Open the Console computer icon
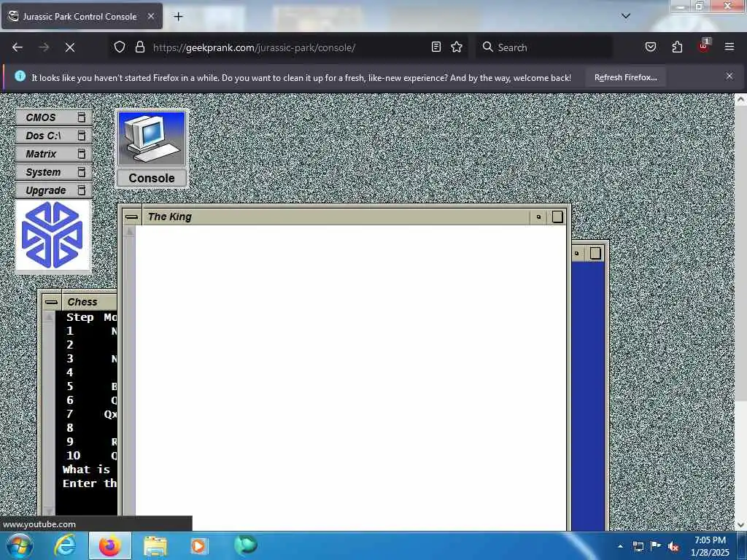 tap(152, 139)
